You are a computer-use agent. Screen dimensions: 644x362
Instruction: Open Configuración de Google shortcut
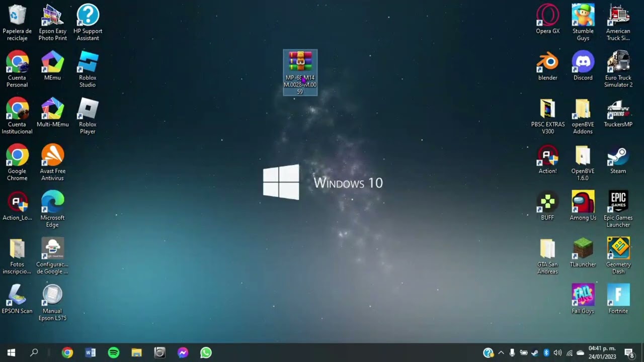point(52,256)
